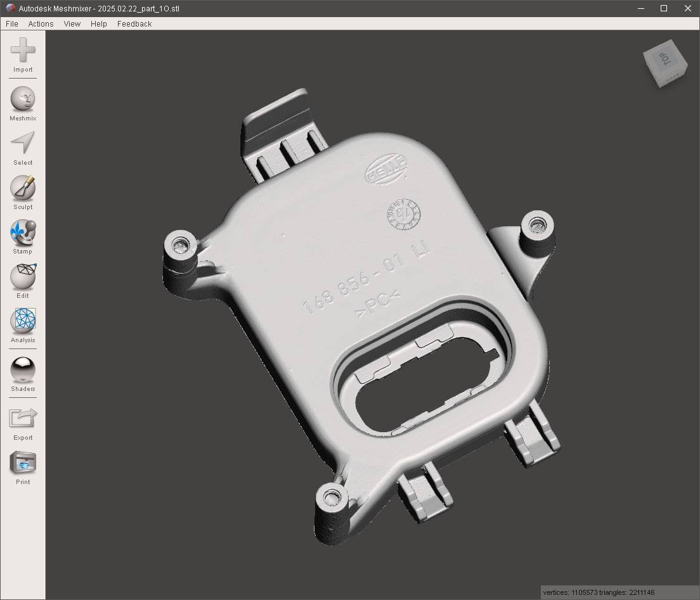Open the Actions menu
The height and width of the screenshot is (600, 700).
[41, 23]
